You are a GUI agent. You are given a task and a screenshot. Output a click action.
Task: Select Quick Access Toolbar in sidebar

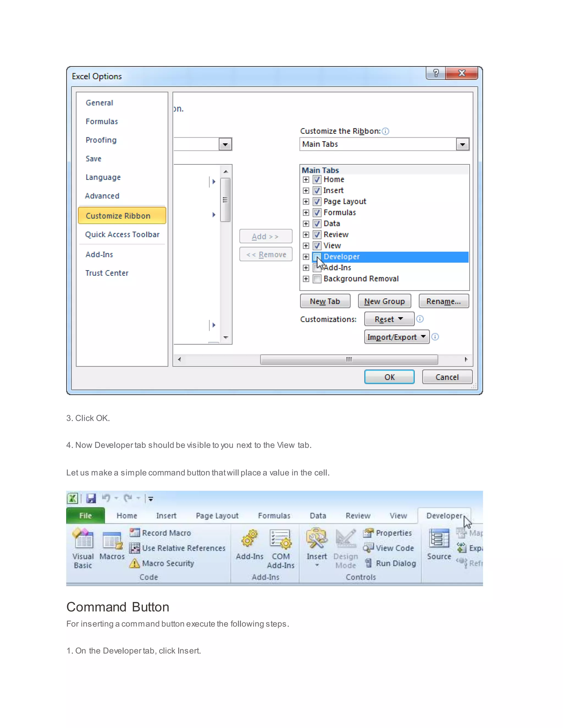pos(122,235)
